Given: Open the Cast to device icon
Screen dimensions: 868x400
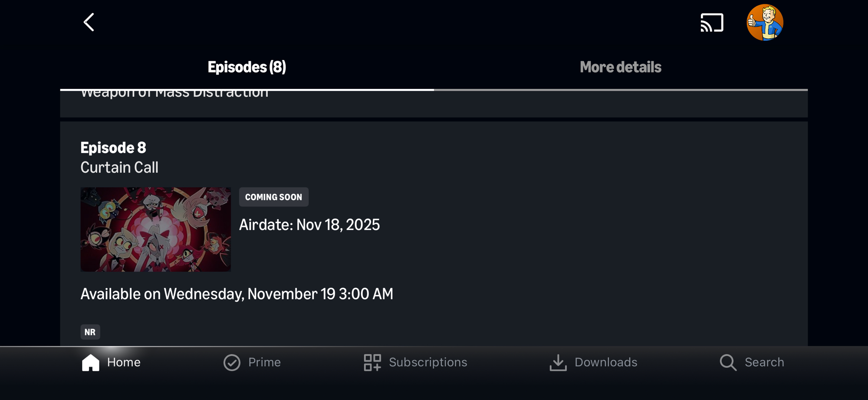Looking at the screenshot, I should click(x=712, y=23).
